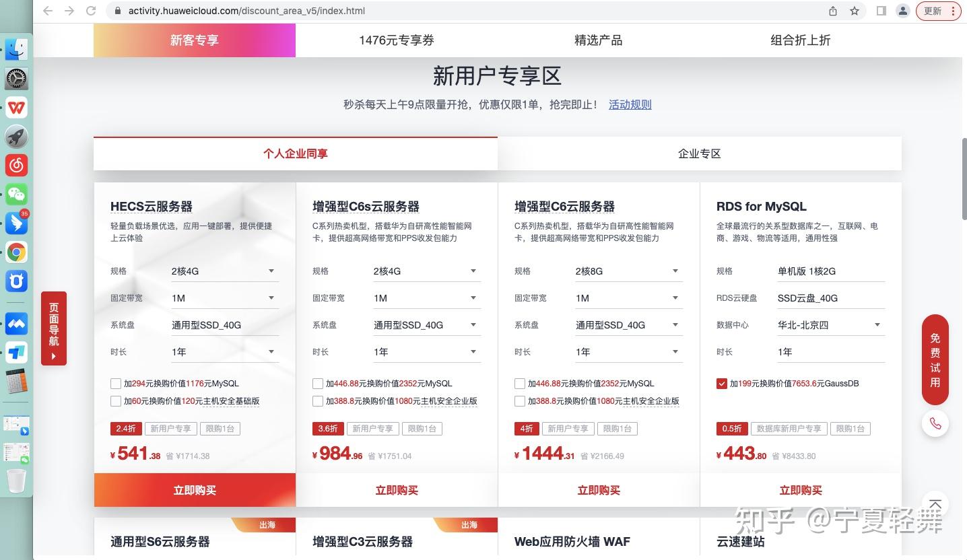Click the Chrome icon in the dock
Image resolution: width=967 pixels, height=560 pixels.
click(x=16, y=252)
